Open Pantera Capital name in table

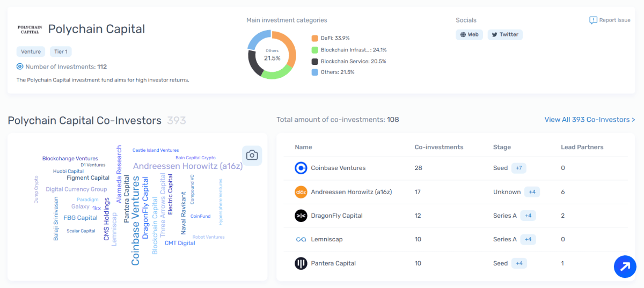333,263
